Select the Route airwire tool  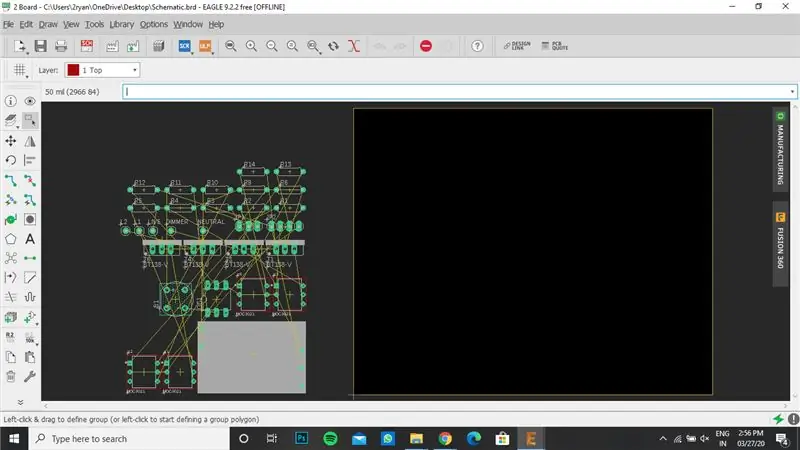click(11, 180)
